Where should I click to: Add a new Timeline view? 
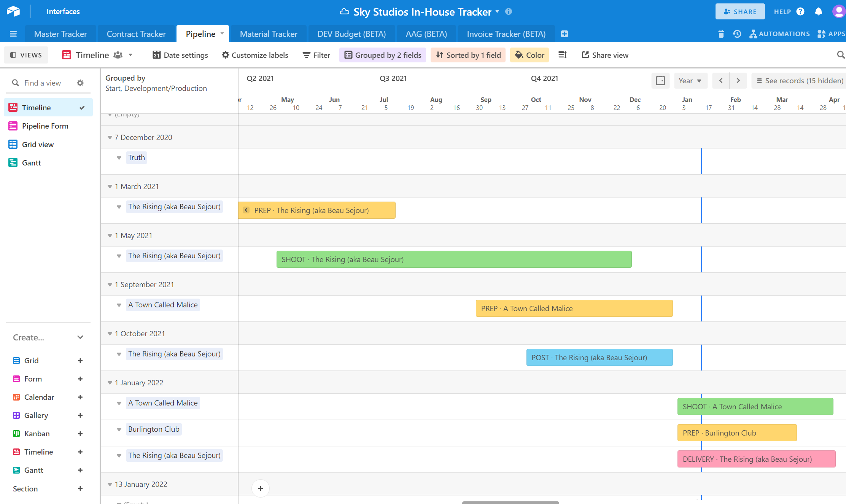point(80,452)
